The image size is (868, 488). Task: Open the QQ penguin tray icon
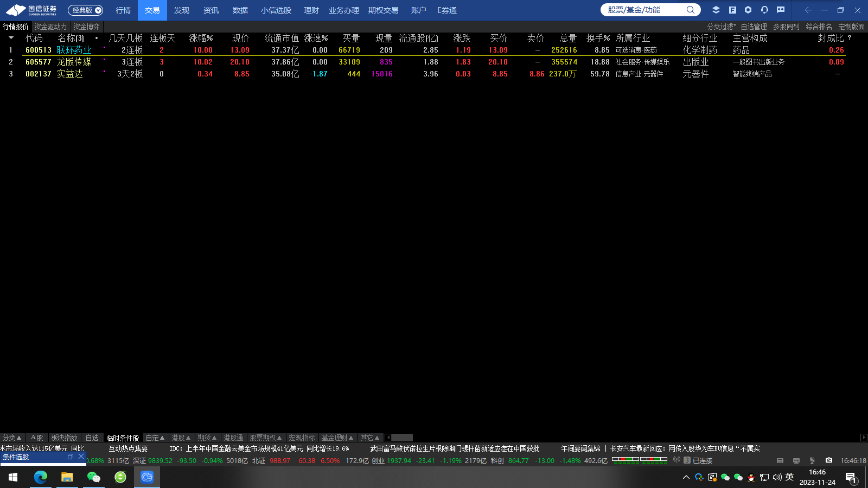point(751,477)
